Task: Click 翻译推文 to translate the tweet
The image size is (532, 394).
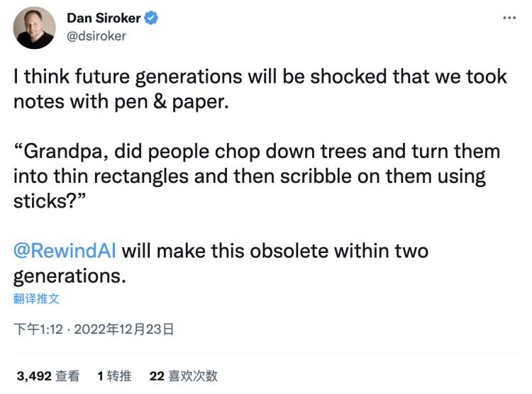Action: 37,298
